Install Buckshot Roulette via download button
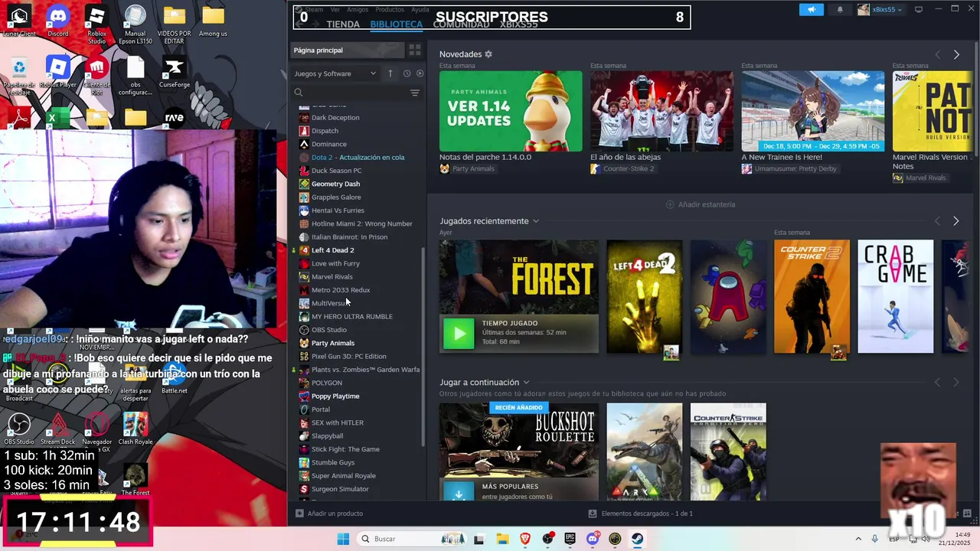 (x=459, y=493)
